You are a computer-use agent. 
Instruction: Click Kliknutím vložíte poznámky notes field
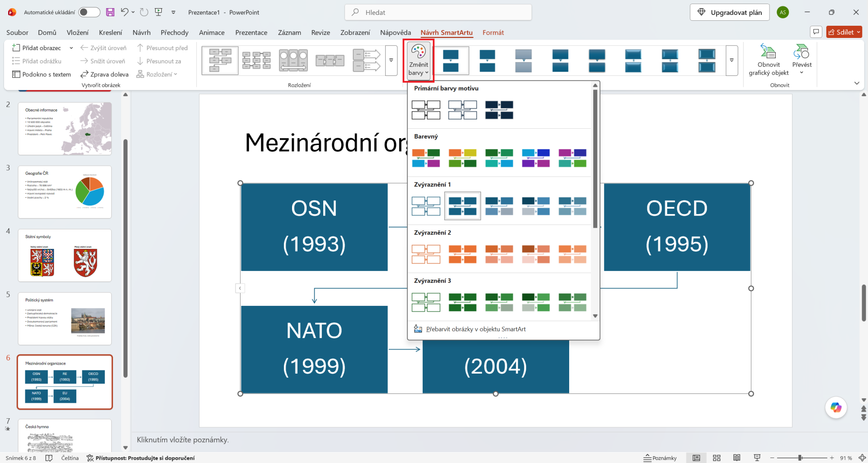tap(183, 440)
